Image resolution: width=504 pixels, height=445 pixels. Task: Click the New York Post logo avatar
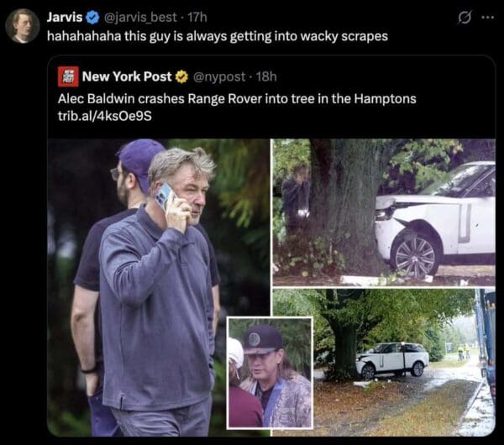point(67,76)
